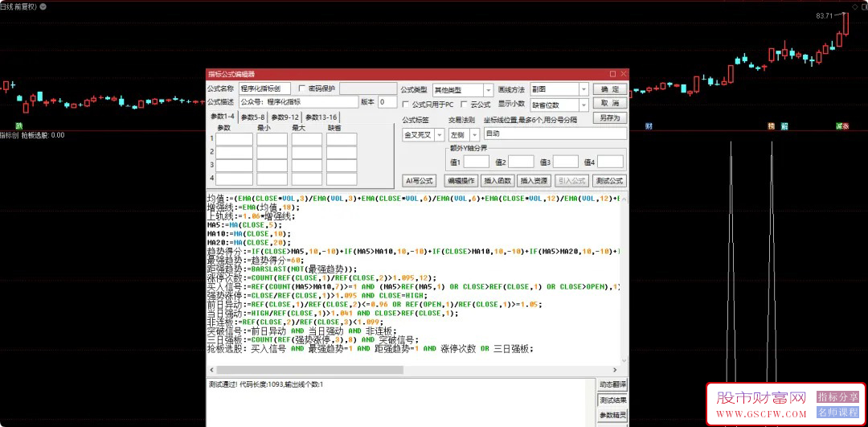Open the 显示小数 dropdown
The height and width of the screenshot is (427, 868).
point(583,105)
